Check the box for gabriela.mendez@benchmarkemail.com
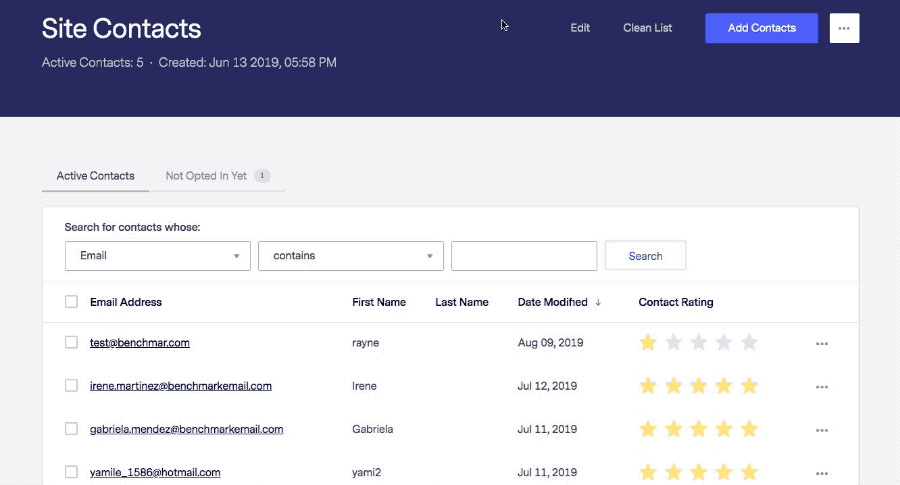 71,429
